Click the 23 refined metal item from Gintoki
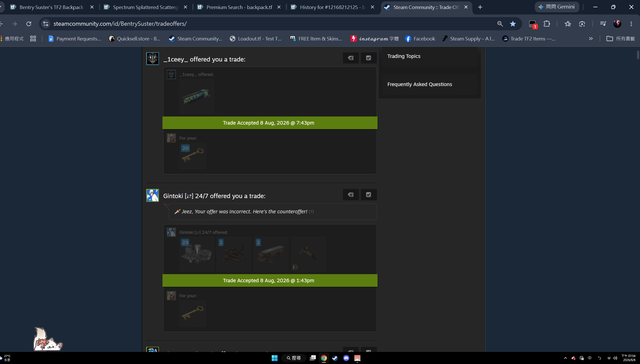Screen dimensions: 640x364 [196, 254]
